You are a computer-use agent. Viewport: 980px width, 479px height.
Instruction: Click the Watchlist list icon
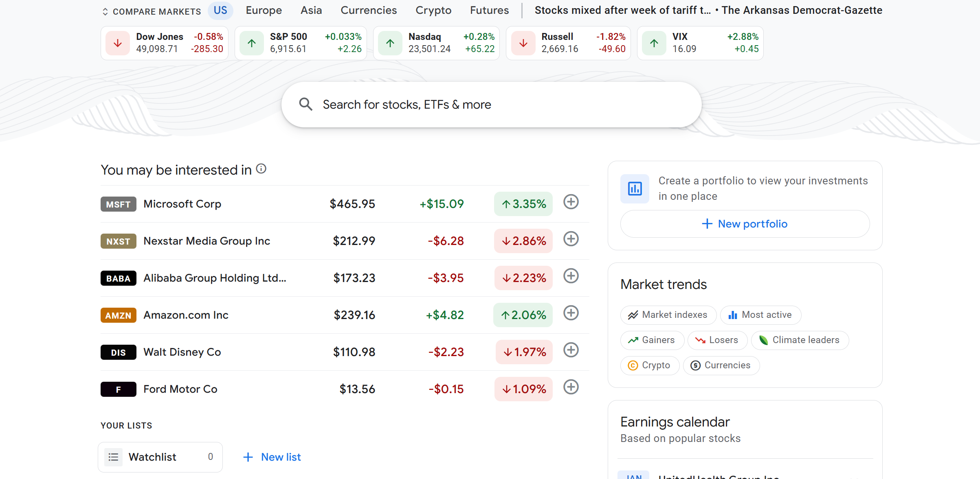point(114,457)
